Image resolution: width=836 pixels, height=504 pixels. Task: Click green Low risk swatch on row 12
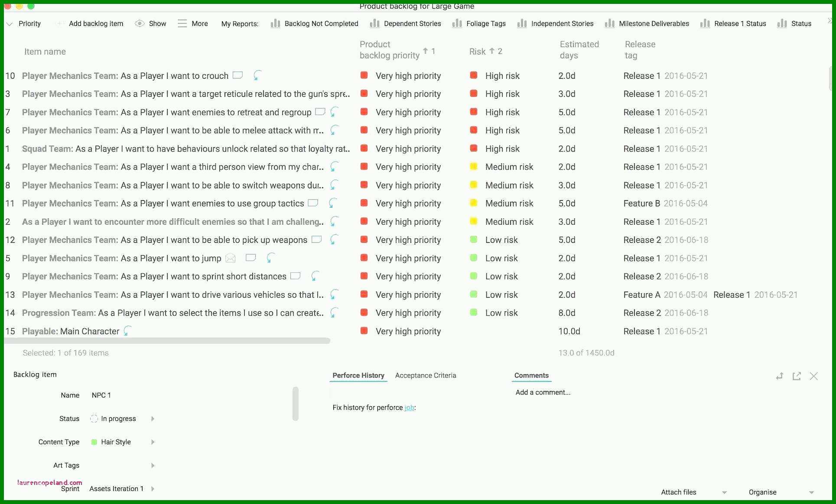coord(474,239)
